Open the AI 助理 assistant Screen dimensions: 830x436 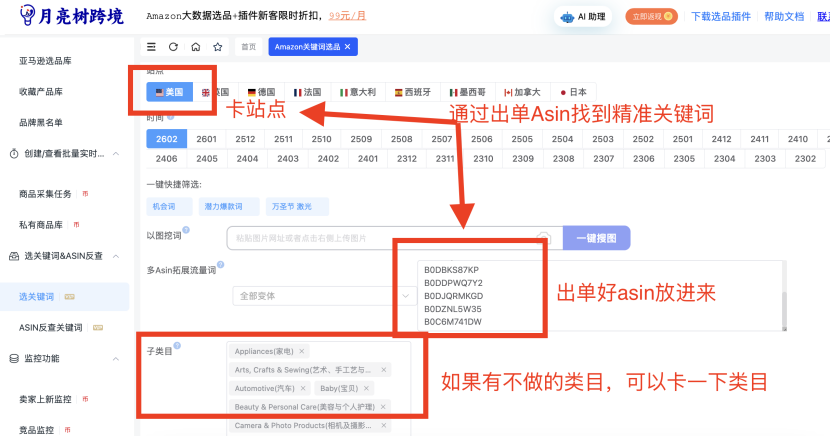coord(584,17)
